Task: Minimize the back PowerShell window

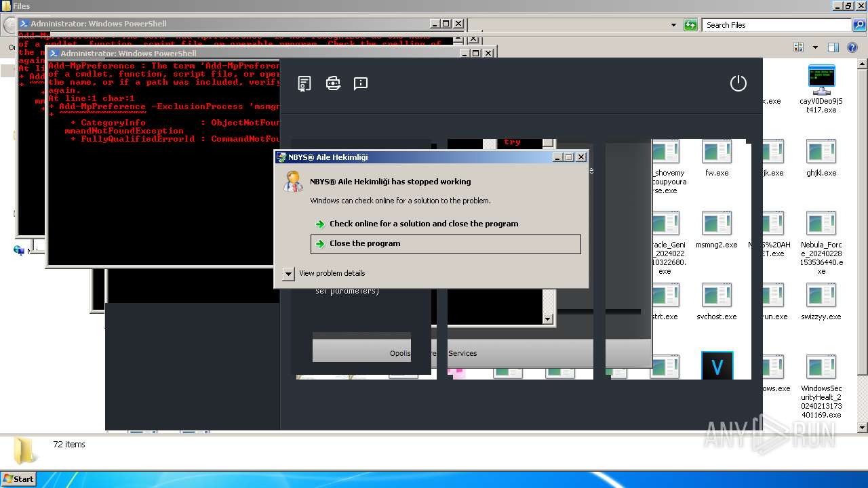Action: (x=435, y=24)
